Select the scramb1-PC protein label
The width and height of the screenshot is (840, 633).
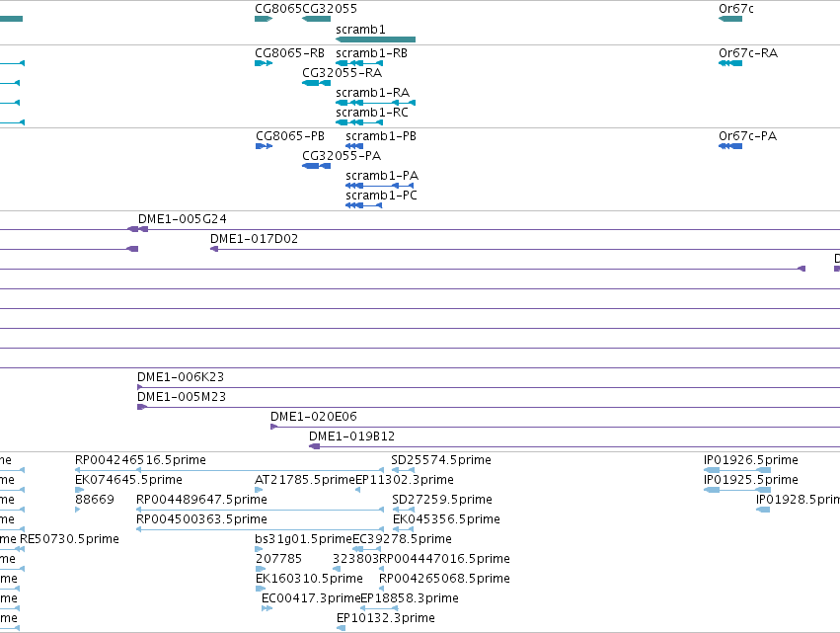point(381,196)
